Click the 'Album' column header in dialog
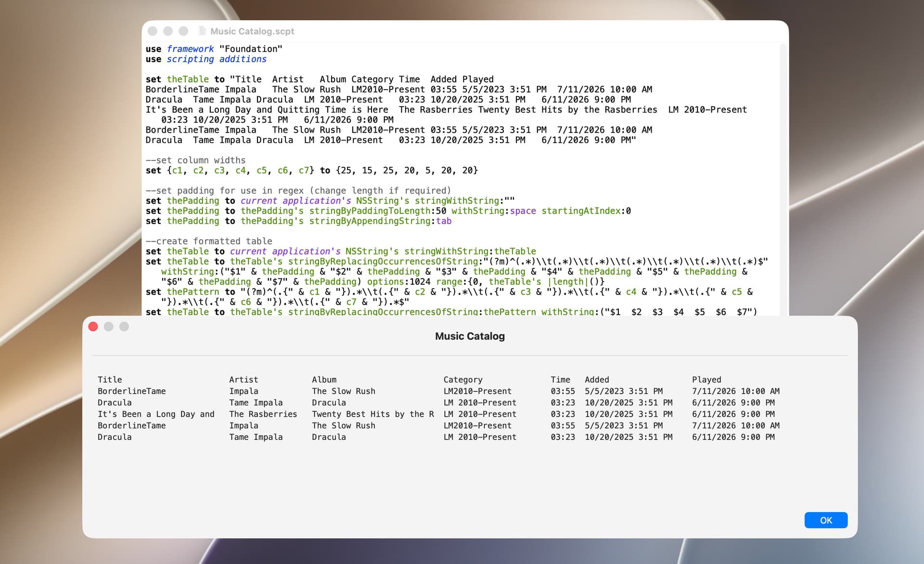 pyautogui.click(x=324, y=380)
